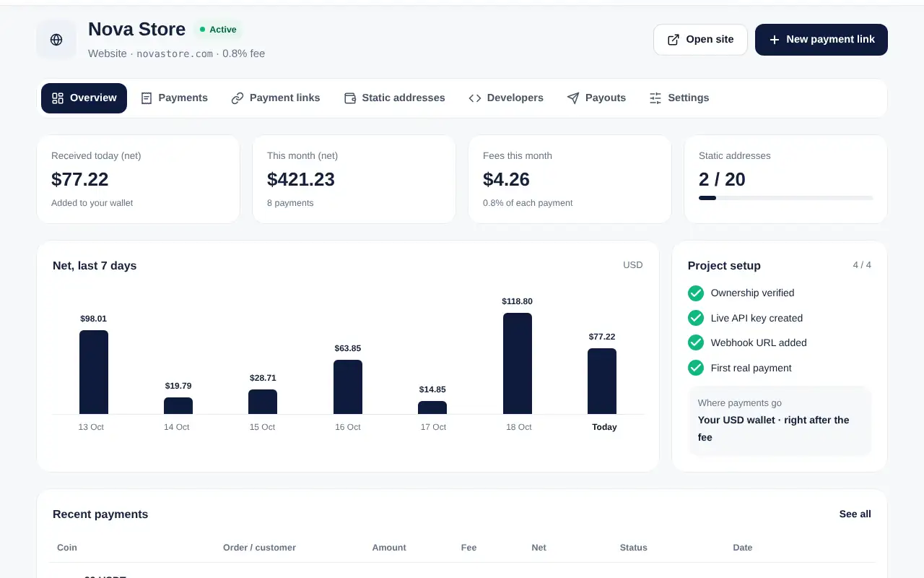Click the Static addresses usage progress bar
The image size is (924, 578).
point(786,198)
